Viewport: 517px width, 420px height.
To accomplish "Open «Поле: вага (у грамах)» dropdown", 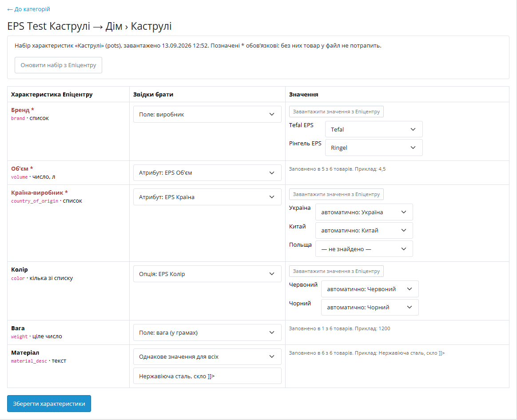I will pyautogui.click(x=207, y=332).
